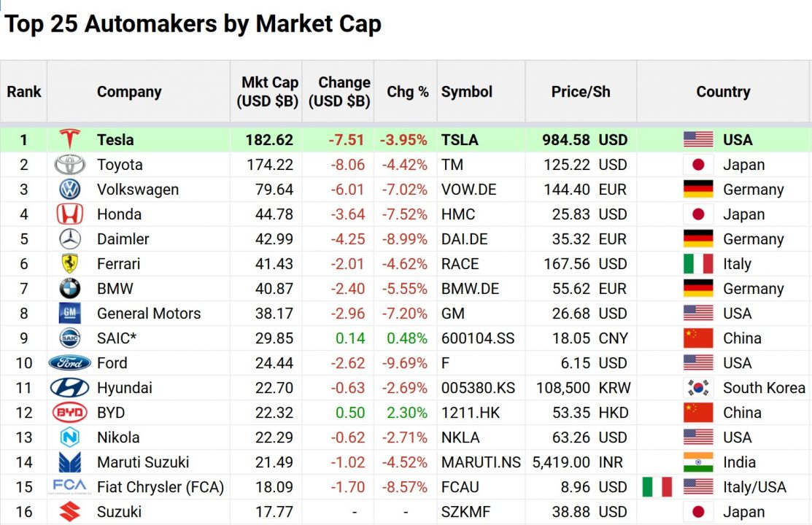Click the BMW roundel logo
Image resolution: width=812 pixels, height=525 pixels.
[x=69, y=289]
